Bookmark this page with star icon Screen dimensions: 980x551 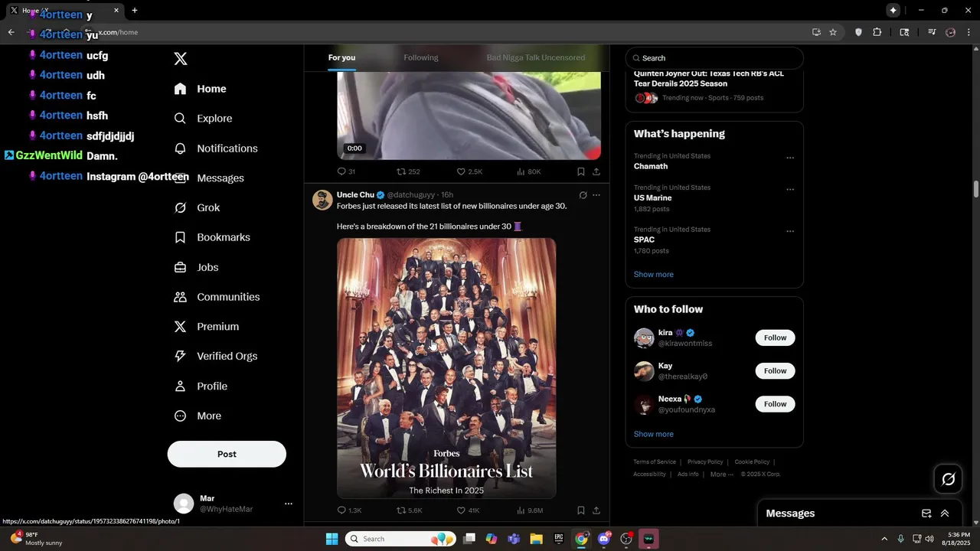coord(833,32)
